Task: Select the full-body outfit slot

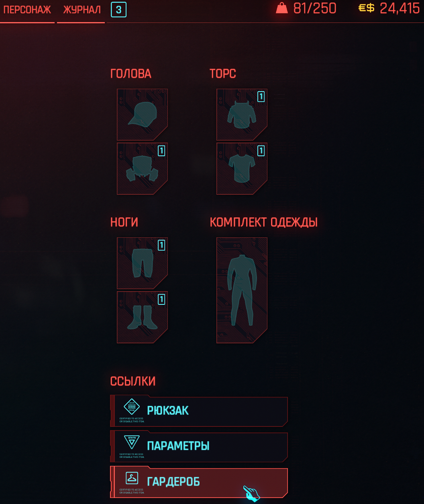Action: click(242, 290)
